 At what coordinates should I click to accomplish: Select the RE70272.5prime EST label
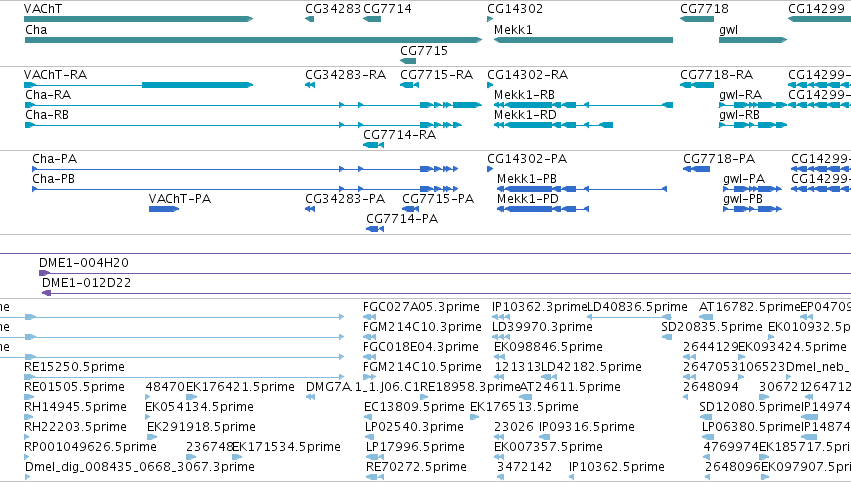(x=416, y=467)
